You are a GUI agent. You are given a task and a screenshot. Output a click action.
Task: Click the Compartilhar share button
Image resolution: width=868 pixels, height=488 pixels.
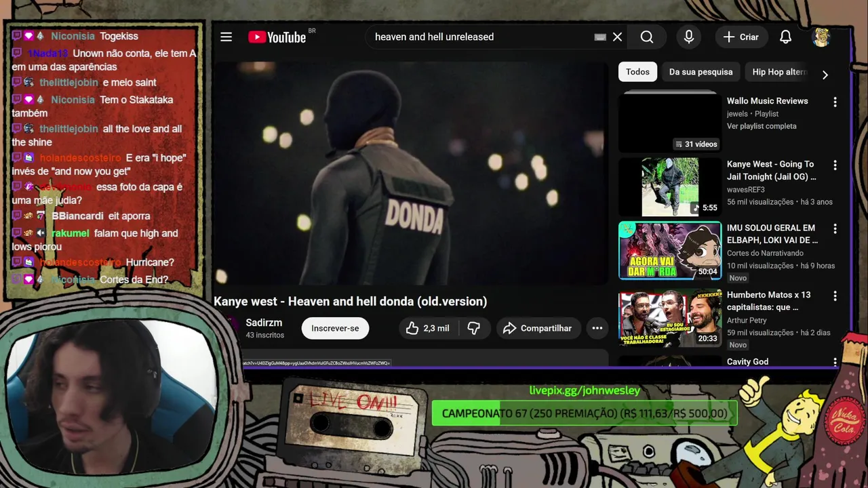point(538,328)
